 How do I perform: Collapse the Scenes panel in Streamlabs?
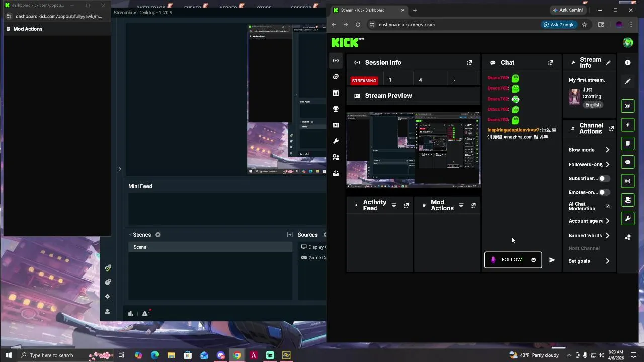pos(130,235)
